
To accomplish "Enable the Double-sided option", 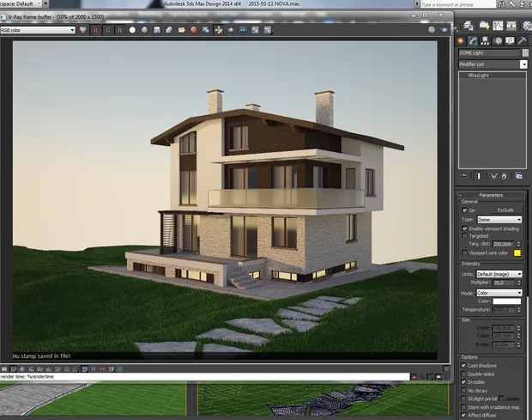I will coord(464,374).
